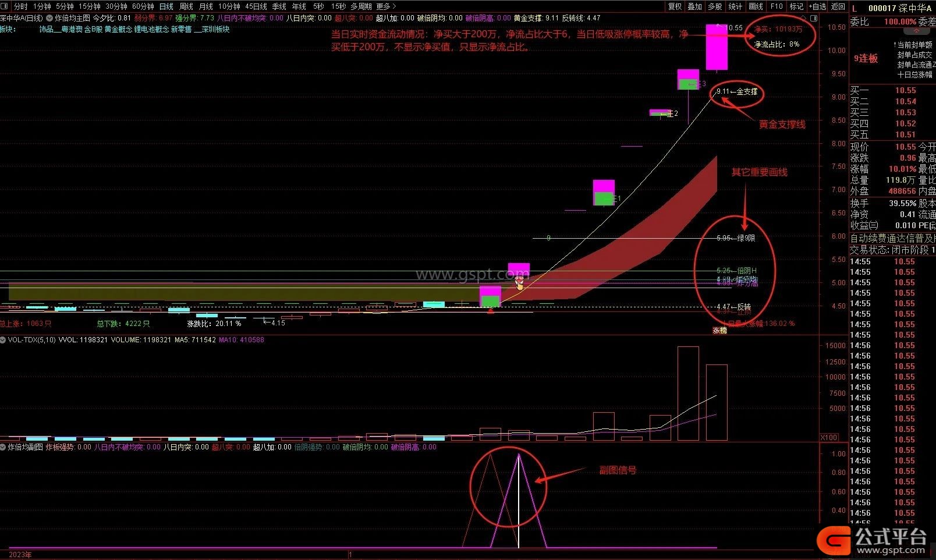Add stock via +自选 button

[x=817, y=6]
